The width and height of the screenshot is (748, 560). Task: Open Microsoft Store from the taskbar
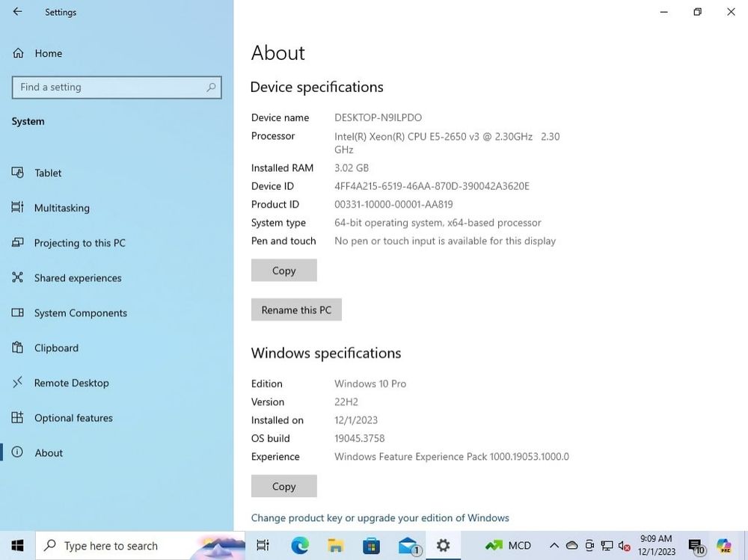point(371,545)
